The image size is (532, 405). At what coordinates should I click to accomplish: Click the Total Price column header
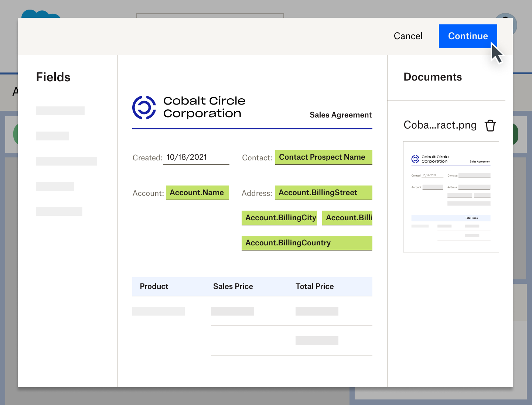click(314, 286)
